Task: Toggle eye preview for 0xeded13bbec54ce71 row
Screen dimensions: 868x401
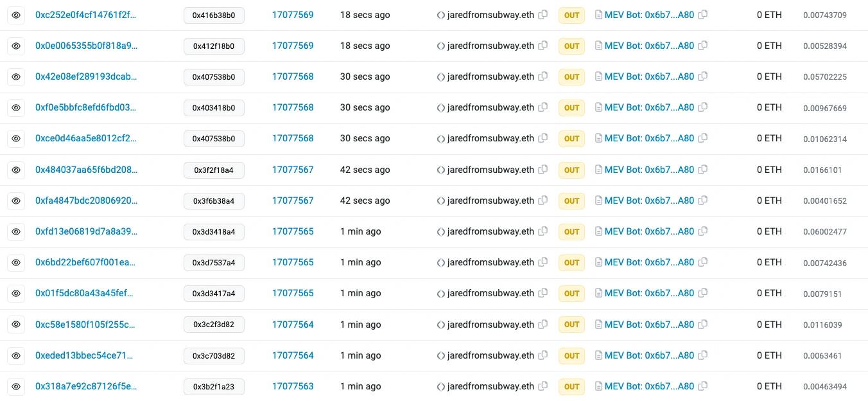Action: (x=16, y=355)
